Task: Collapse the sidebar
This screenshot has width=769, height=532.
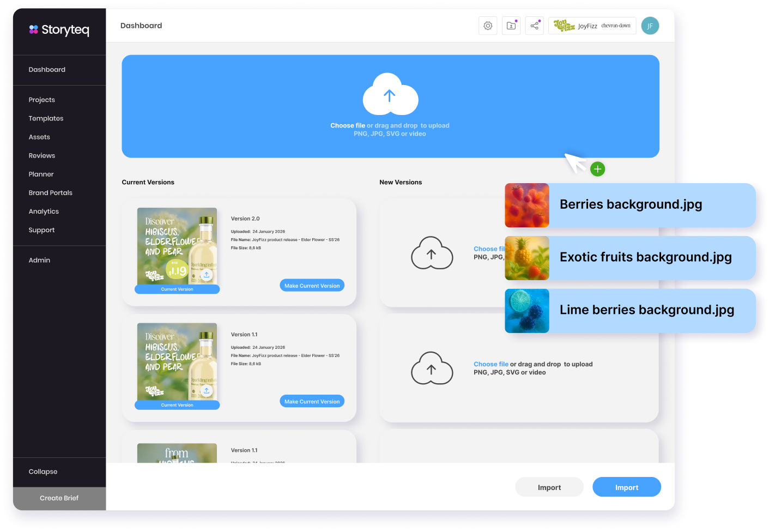Action: pos(43,471)
